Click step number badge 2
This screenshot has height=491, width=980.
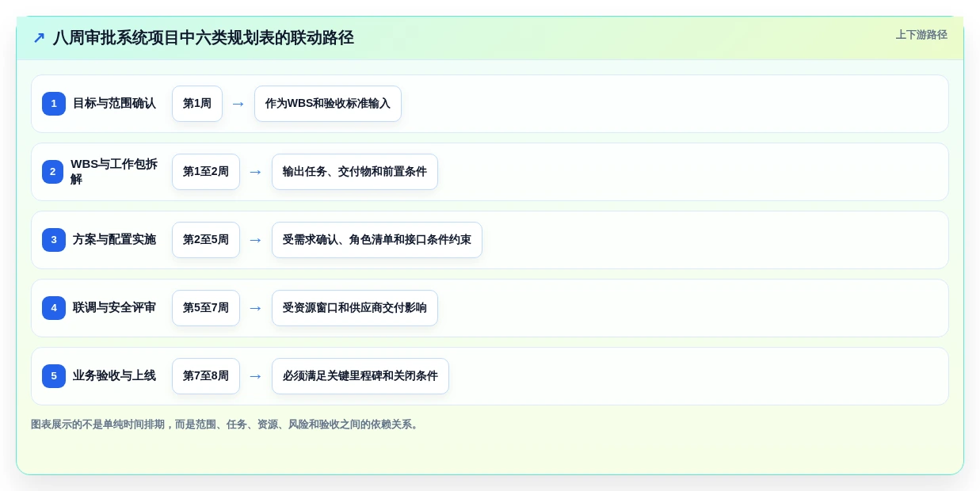(52, 172)
